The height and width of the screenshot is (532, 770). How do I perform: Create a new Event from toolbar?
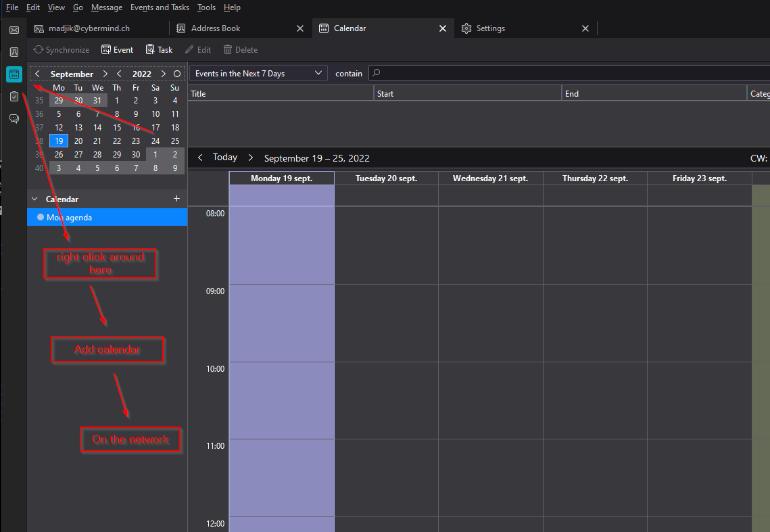point(117,50)
